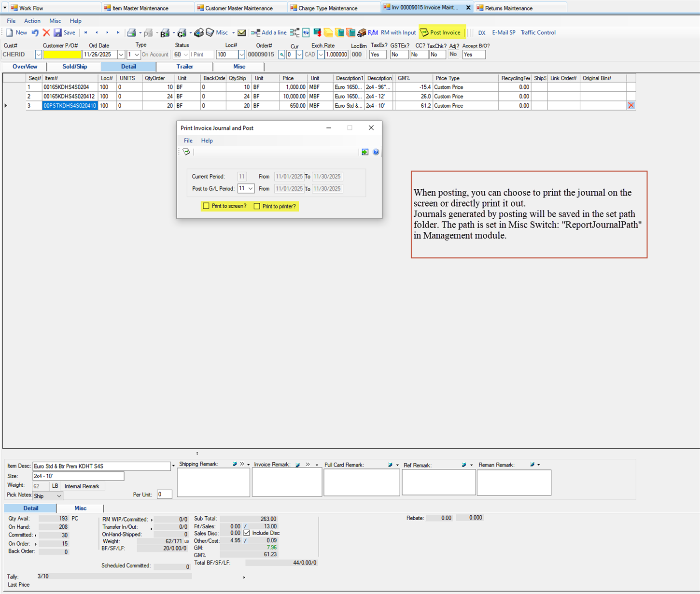Enable the Print to screen checkbox
This screenshot has width=700, height=594.
click(x=206, y=206)
